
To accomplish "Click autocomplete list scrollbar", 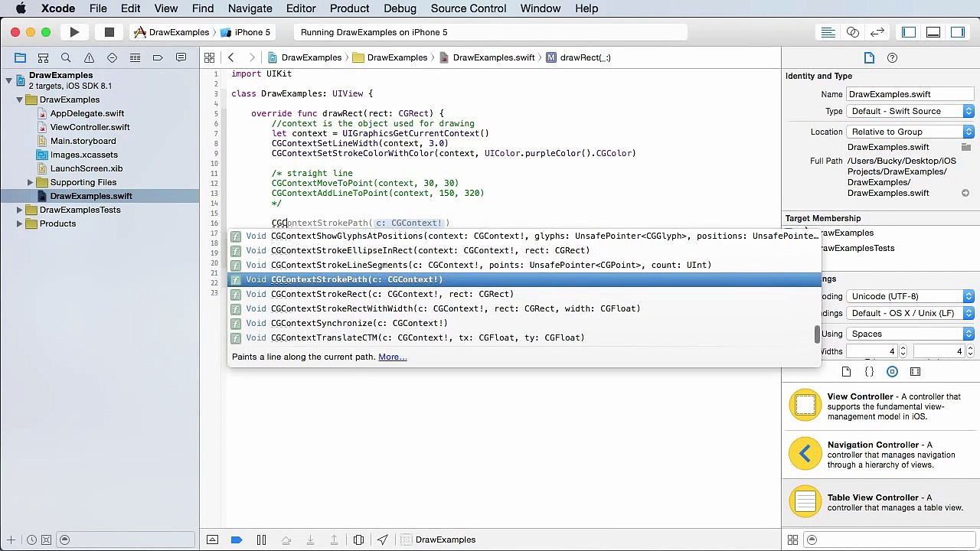I will pos(817,334).
